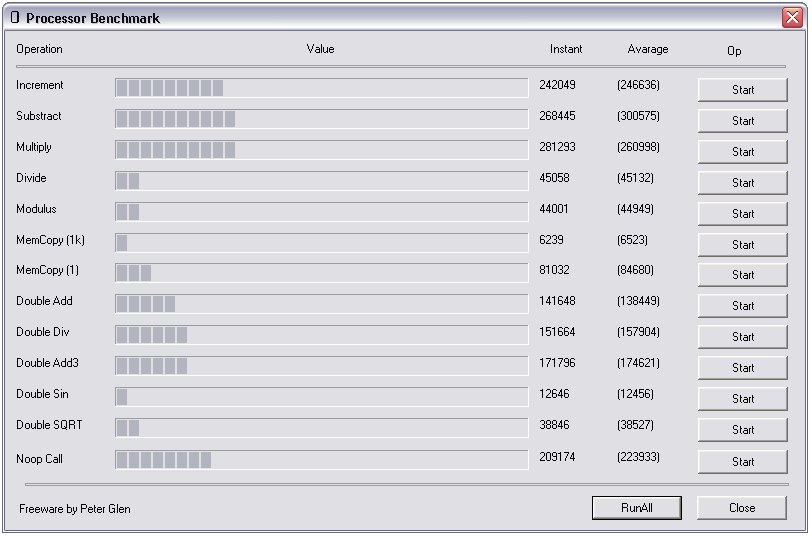Close the Processor Benchmark window
812x536 pixels.
tap(790, 18)
